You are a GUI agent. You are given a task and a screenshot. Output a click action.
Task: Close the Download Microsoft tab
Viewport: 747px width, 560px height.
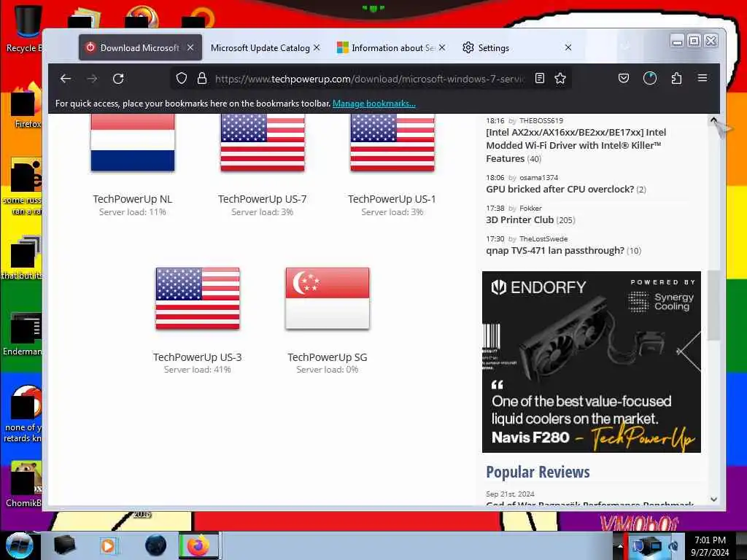tap(190, 47)
